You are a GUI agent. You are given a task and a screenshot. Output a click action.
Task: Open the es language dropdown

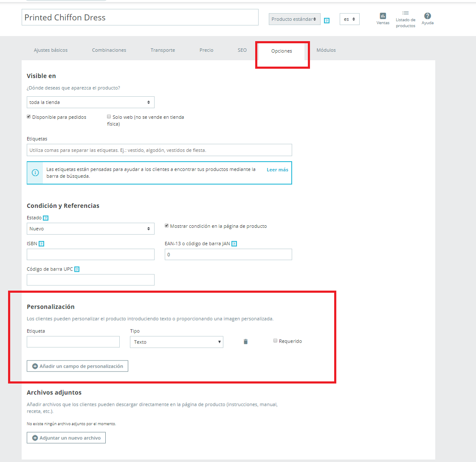[349, 19]
